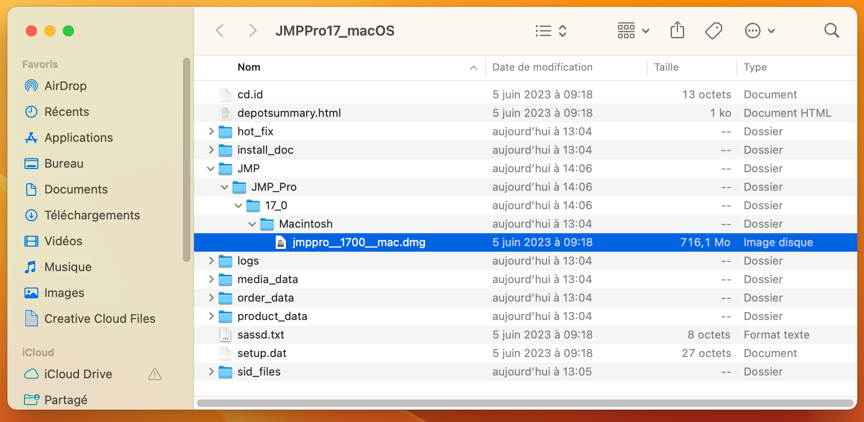Open the more actions ellipsis menu
864x422 pixels.
pos(759,31)
